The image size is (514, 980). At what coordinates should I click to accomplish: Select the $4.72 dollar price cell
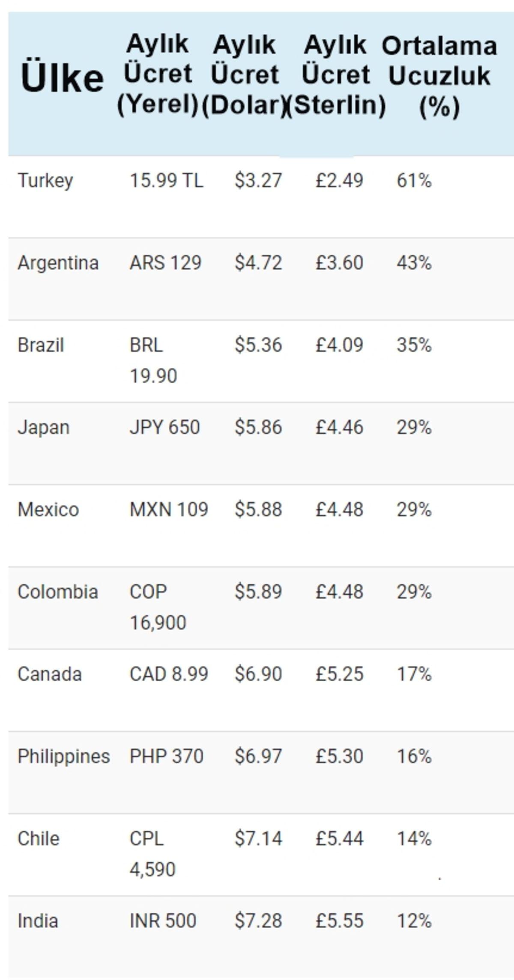click(258, 262)
